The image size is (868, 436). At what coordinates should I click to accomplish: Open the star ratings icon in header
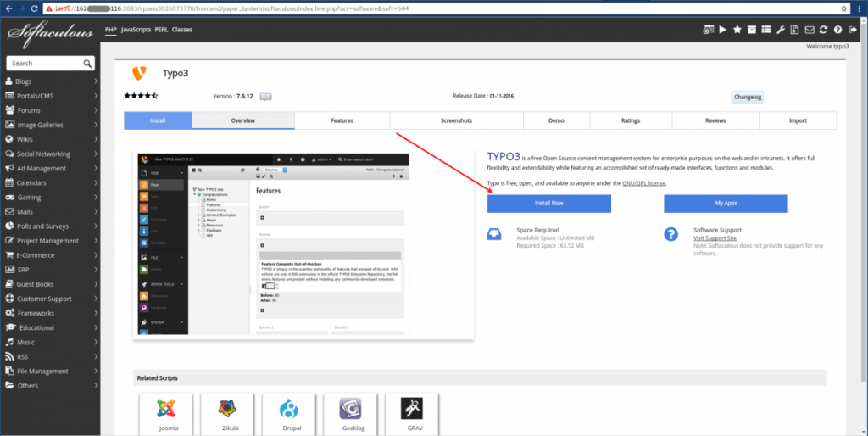click(x=737, y=30)
